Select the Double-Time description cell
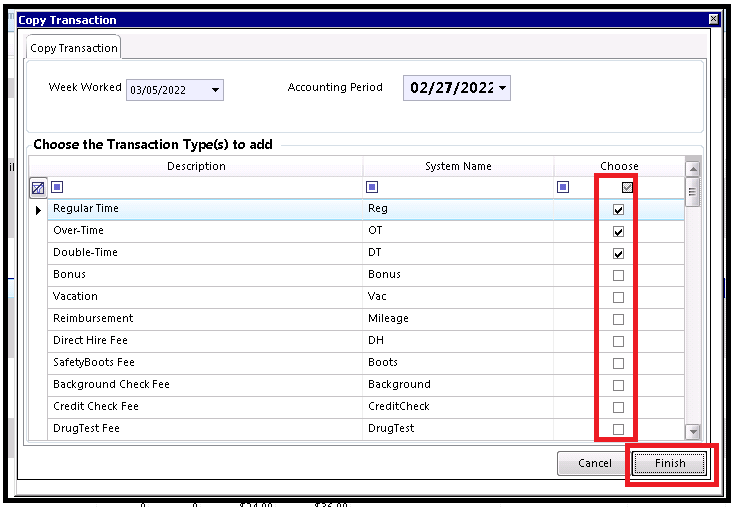This screenshot has width=737, height=507. click(205, 254)
